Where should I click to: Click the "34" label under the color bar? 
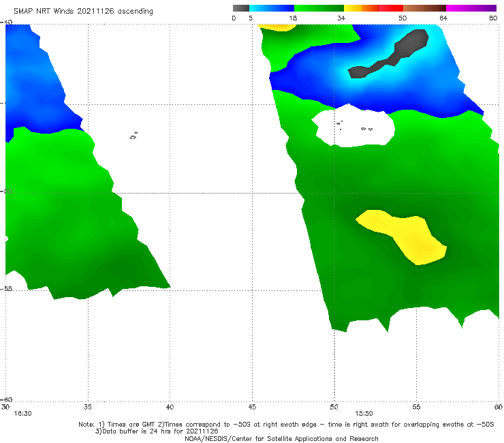pos(341,18)
